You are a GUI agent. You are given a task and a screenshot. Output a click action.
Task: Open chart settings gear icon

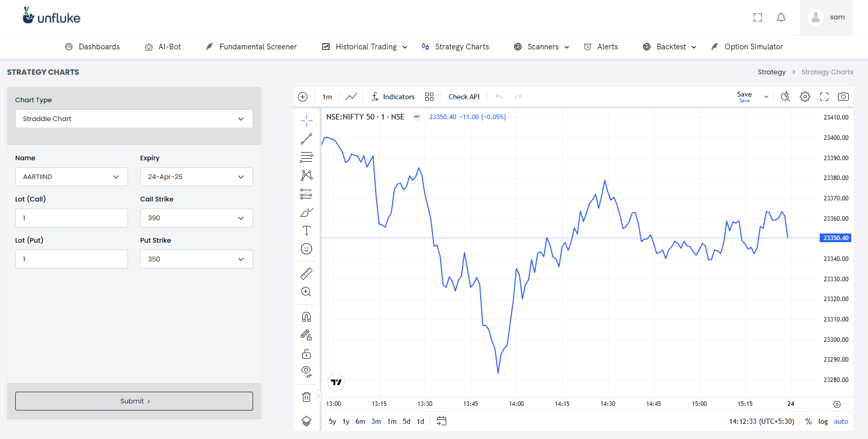(x=805, y=97)
